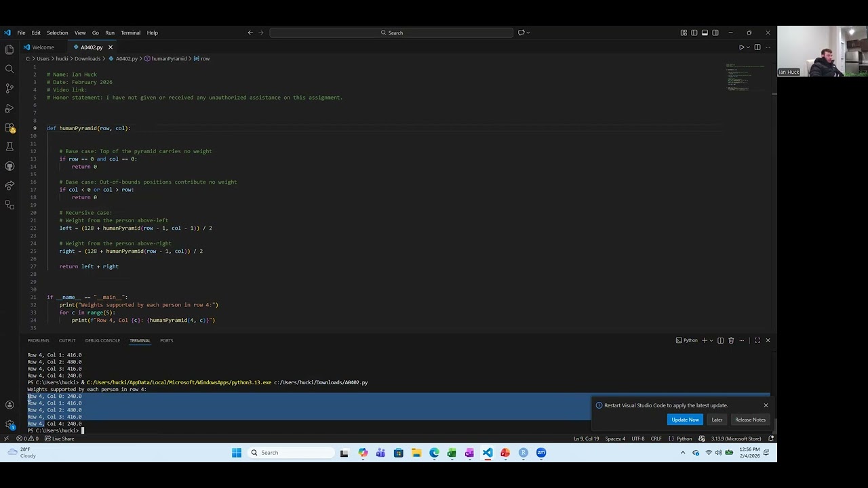Image resolution: width=868 pixels, height=488 pixels.
Task: Click Ln 9, Col 19 cursor position
Action: (586, 439)
